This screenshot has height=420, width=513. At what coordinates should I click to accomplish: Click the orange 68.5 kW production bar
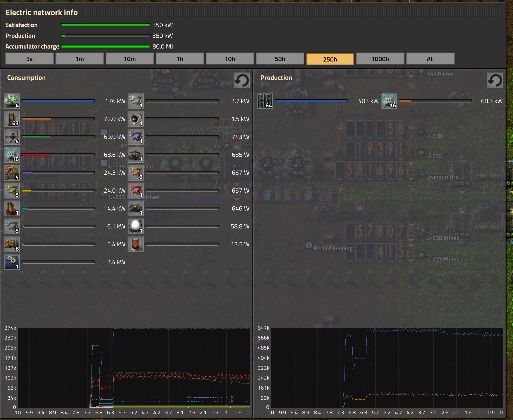point(435,101)
